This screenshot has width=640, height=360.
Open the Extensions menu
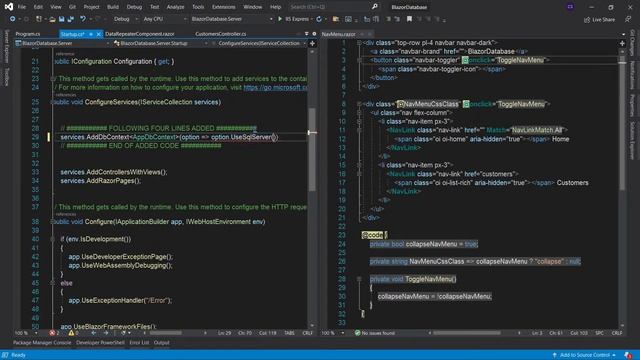[x=224, y=7]
